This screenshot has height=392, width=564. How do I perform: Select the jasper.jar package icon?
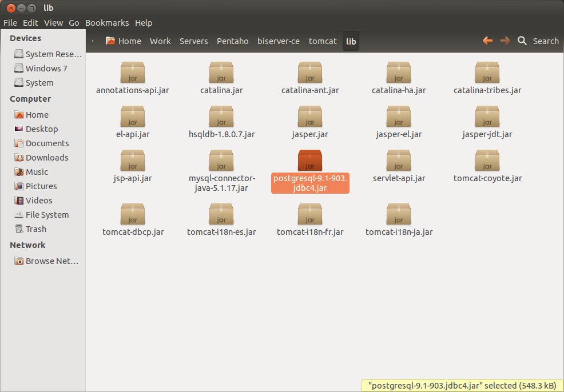pyautogui.click(x=310, y=117)
